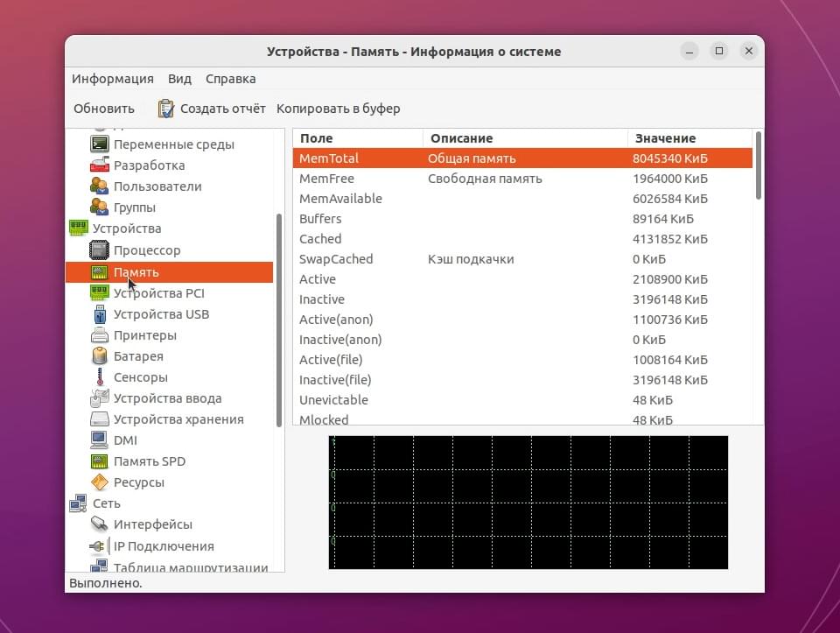Select Пользователи in the tree
This screenshot has height=633, width=840.
(x=157, y=186)
